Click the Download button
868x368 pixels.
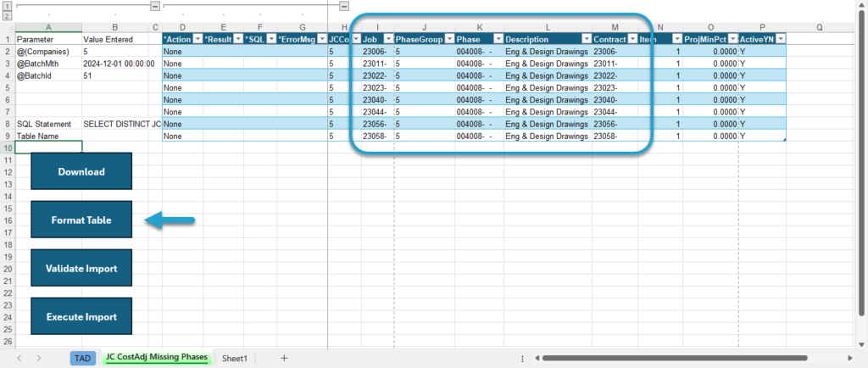(81, 171)
